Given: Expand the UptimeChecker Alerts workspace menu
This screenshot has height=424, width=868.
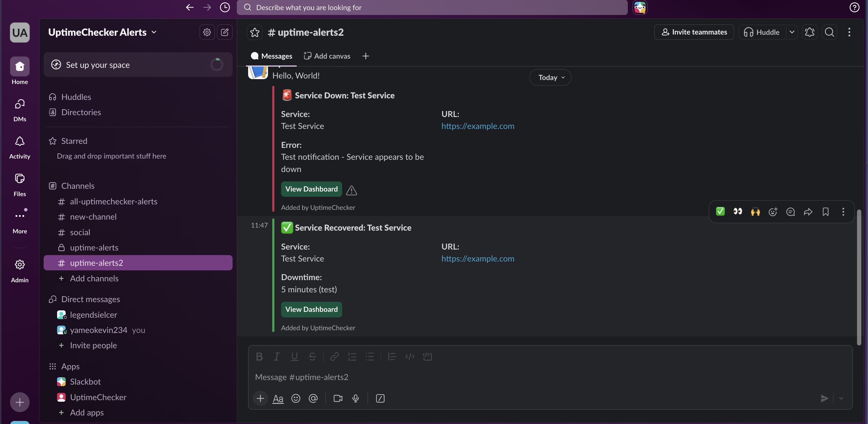Looking at the screenshot, I should [103, 32].
